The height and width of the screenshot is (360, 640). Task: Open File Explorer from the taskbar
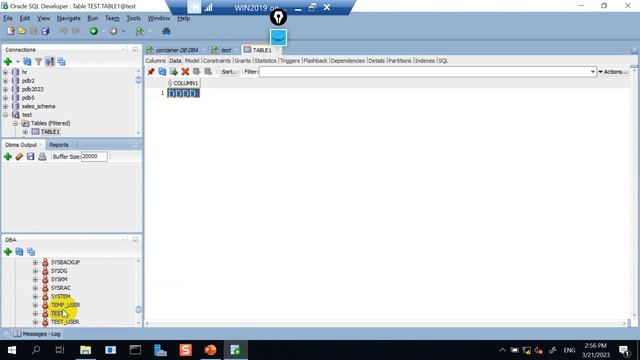pyautogui.click(x=85, y=350)
